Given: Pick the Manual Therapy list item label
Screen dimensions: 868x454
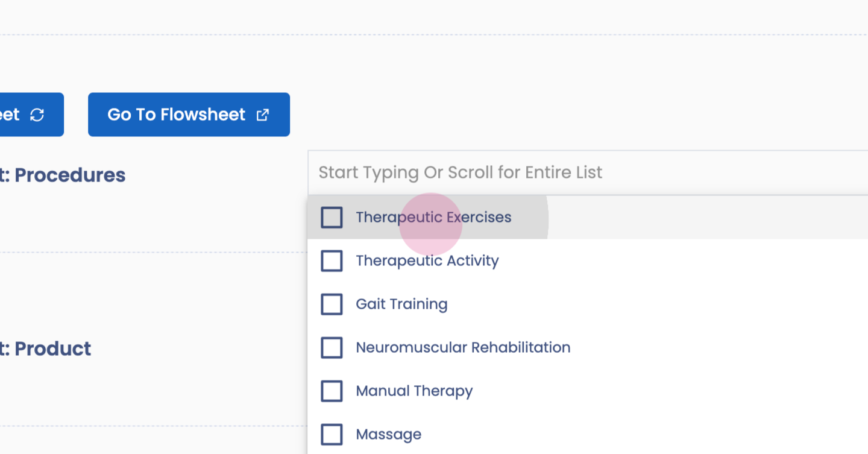Looking at the screenshot, I should (414, 391).
